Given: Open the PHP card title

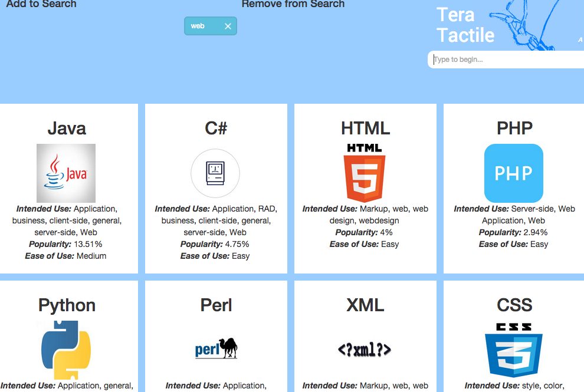Looking at the screenshot, I should 514,128.
